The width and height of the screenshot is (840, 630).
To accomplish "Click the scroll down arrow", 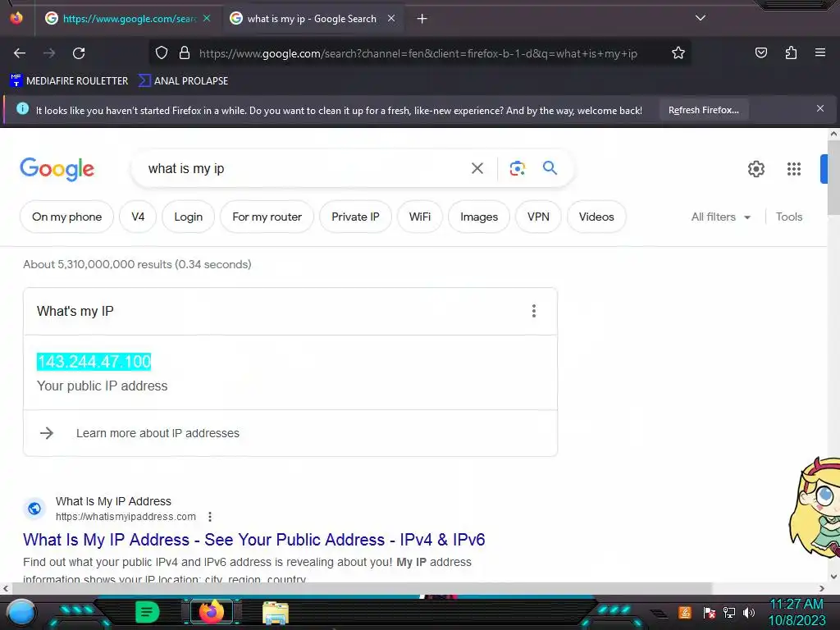I will tap(833, 577).
